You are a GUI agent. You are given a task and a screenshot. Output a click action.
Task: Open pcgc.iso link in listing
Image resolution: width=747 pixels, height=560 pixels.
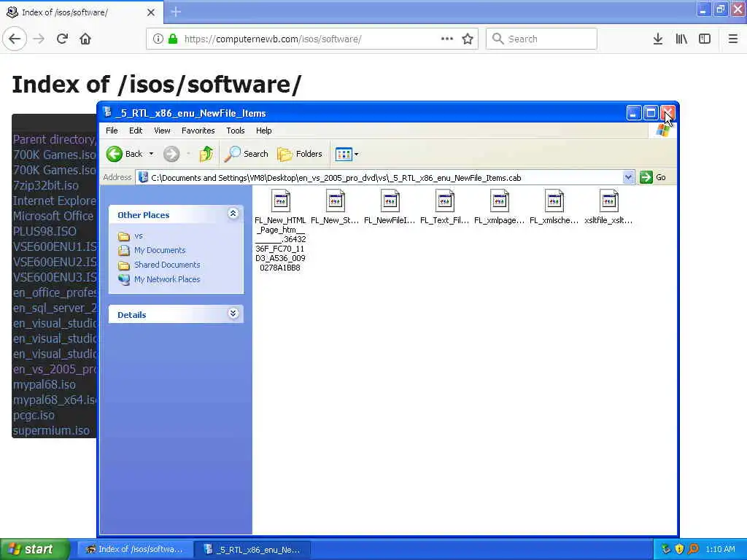[34, 415]
